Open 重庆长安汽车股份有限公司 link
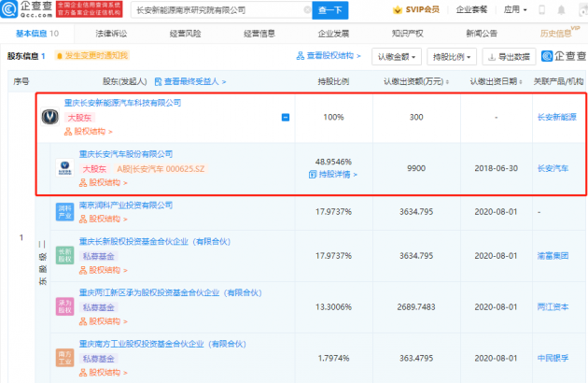Viewport: 588px width, 383px height. (126, 154)
